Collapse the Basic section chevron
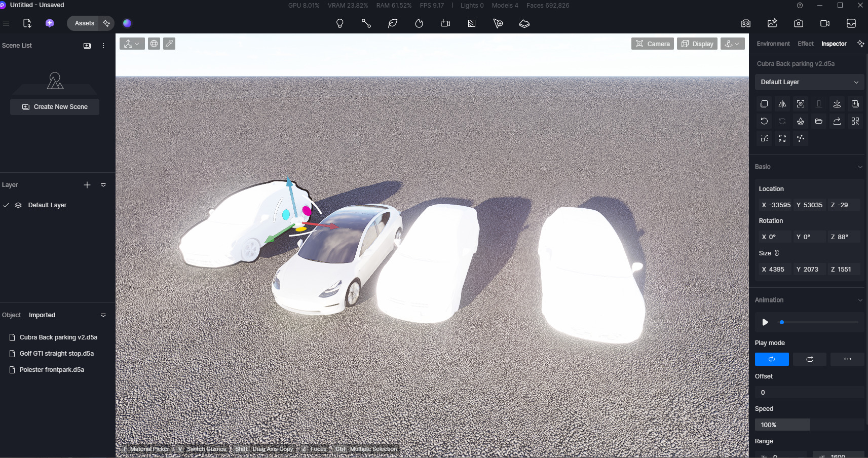This screenshot has height=458, width=868. click(x=860, y=167)
